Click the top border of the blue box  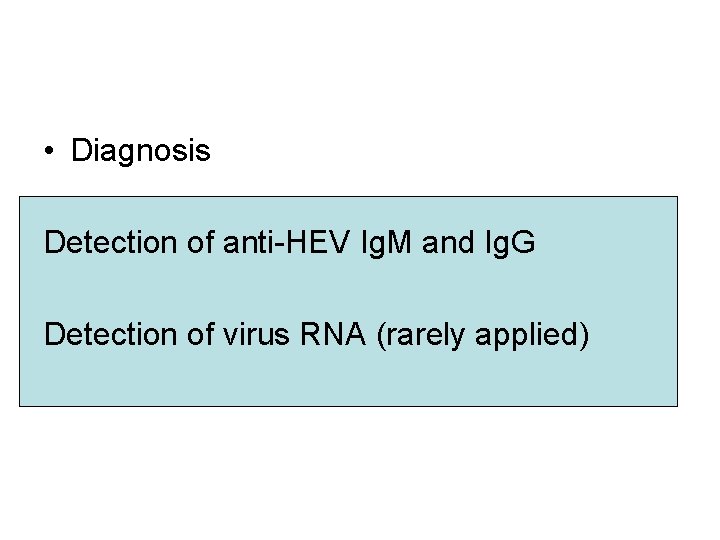[x=348, y=196]
